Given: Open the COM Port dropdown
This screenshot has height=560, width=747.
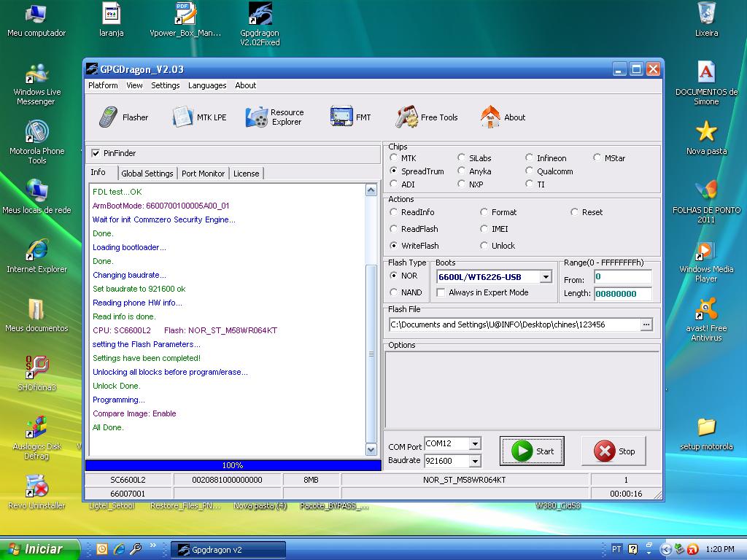Looking at the screenshot, I should point(475,444).
